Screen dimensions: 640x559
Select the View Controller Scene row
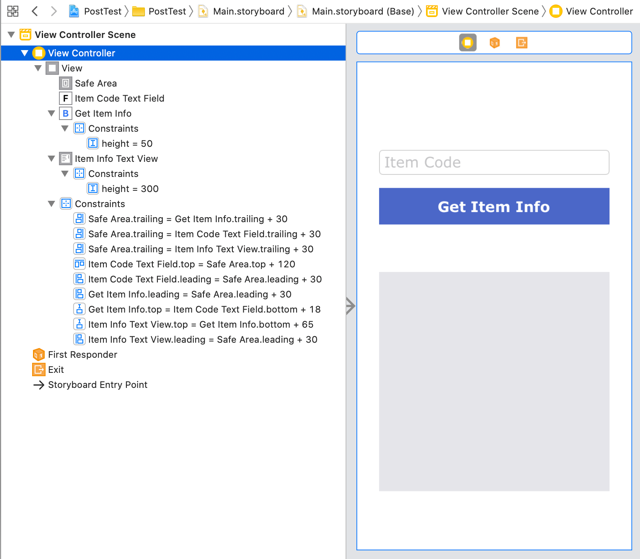tap(173, 35)
